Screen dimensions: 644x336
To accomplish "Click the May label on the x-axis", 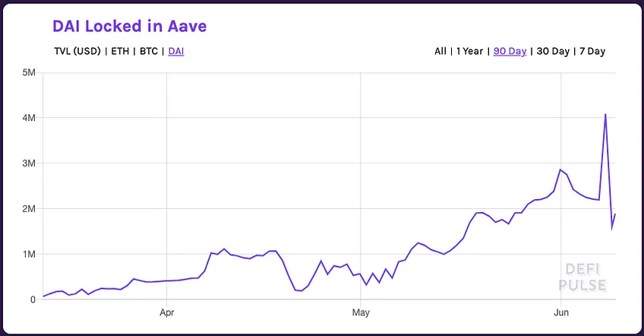I will pyautogui.click(x=361, y=312).
